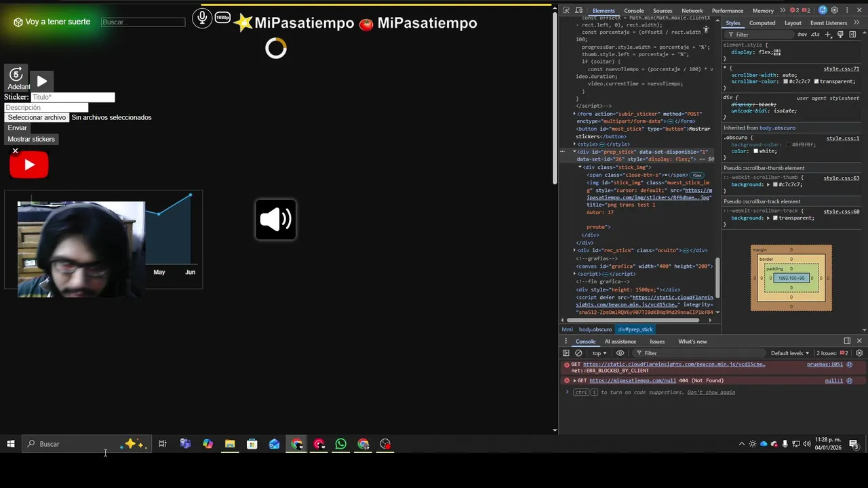This screenshot has height=488, width=868.
Task: Expand scrollbar-track background property triangle
Action: click(x=768, y=218)
